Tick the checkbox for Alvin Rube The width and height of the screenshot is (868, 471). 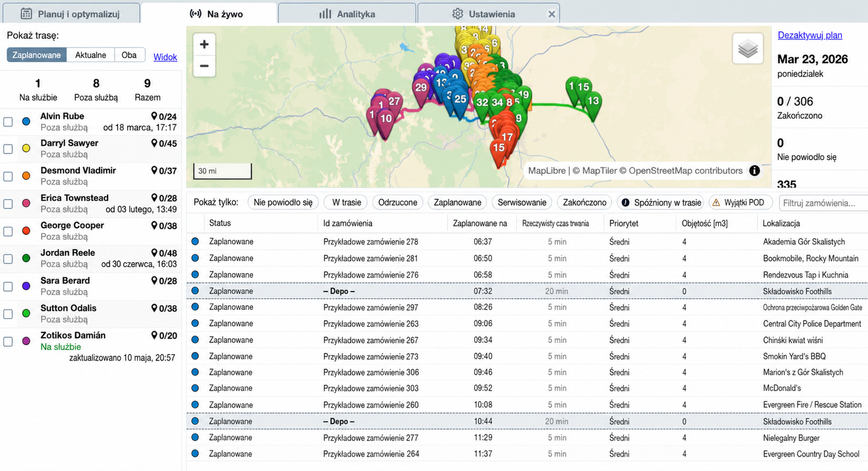tap(8, 122)
